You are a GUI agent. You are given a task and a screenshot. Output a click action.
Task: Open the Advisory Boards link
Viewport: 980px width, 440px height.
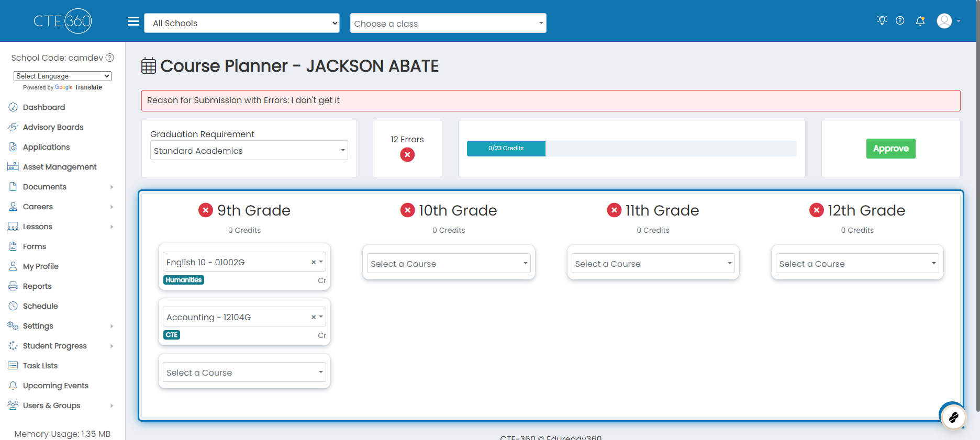(53, 127)
